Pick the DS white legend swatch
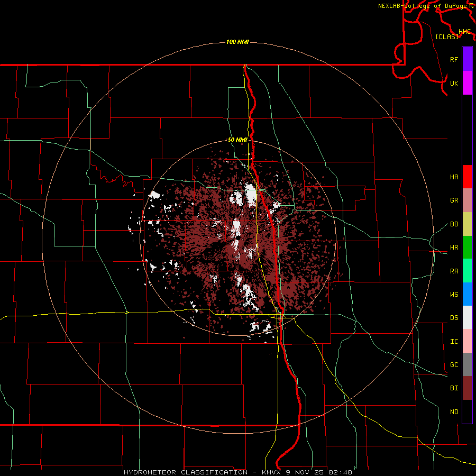476x476 pixels. pyautogui.click(x=467, y=317)
